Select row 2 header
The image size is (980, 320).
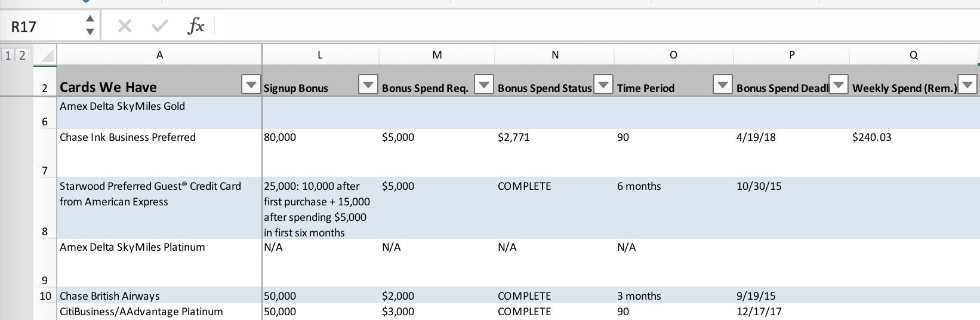coord(45,81)
